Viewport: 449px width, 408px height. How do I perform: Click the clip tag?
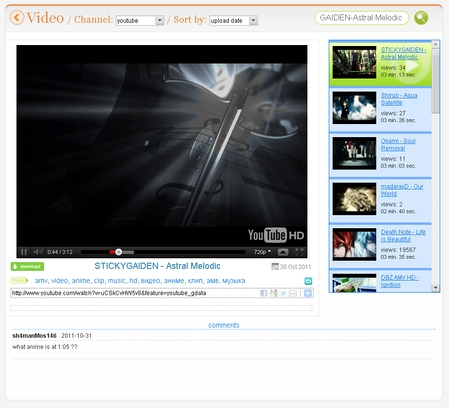[x=99, y=281]
